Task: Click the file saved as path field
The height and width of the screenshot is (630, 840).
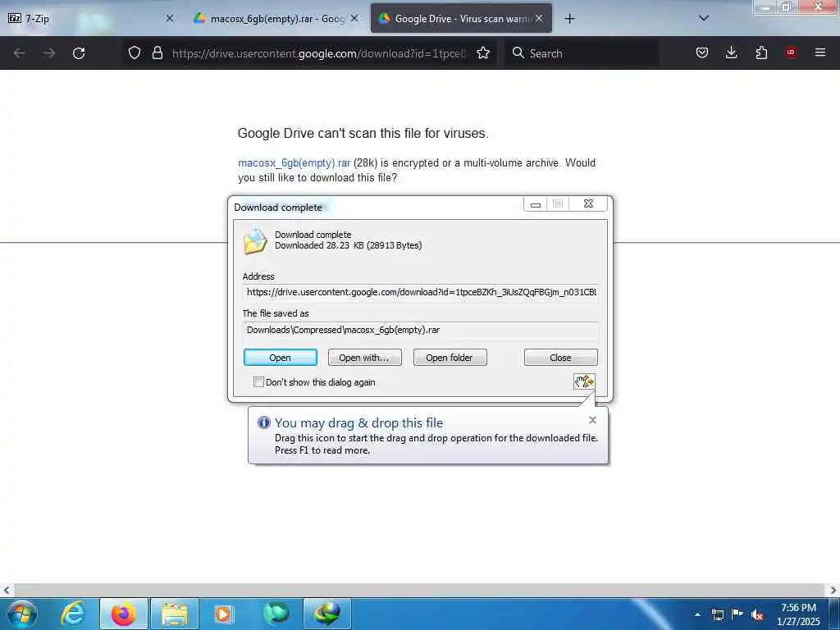Action: pyautogui.click(x=421, y=330)
